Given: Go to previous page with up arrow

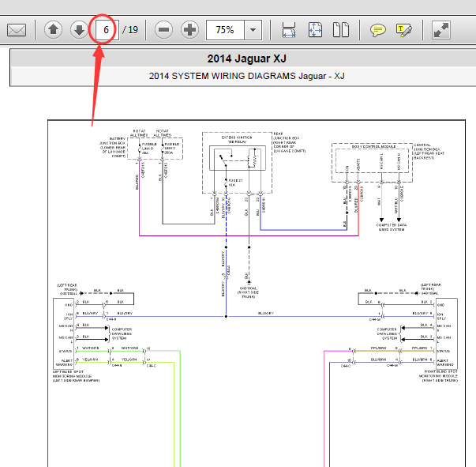Looking at the screenshot, I should coord(54,30).
